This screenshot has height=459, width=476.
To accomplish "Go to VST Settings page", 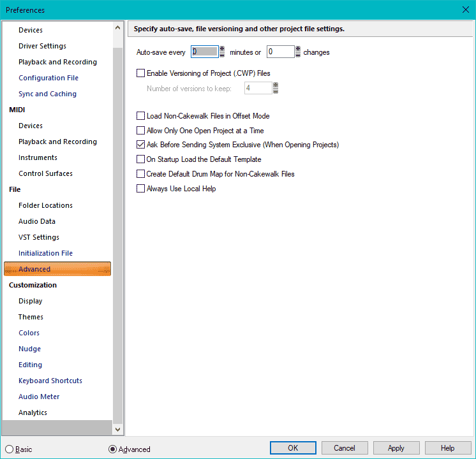I will [39, 237].
